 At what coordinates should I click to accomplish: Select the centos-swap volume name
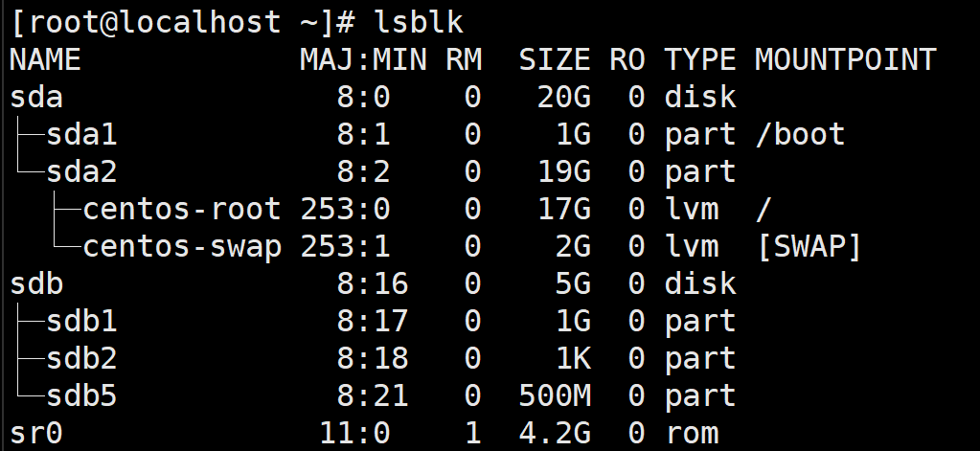[182, 247]
